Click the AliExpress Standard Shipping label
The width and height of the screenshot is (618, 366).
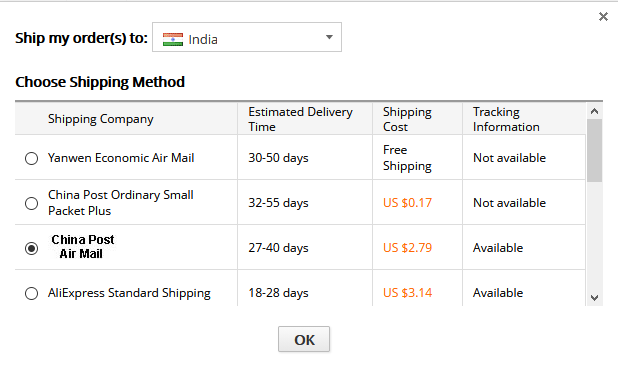pos(129,293)
